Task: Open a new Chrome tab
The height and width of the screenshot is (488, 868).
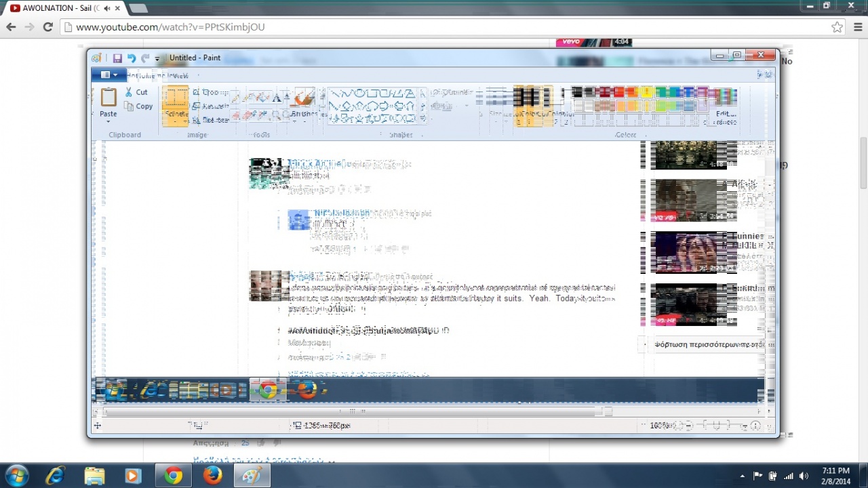Action: pyautogui.click(x=138, y=8)
